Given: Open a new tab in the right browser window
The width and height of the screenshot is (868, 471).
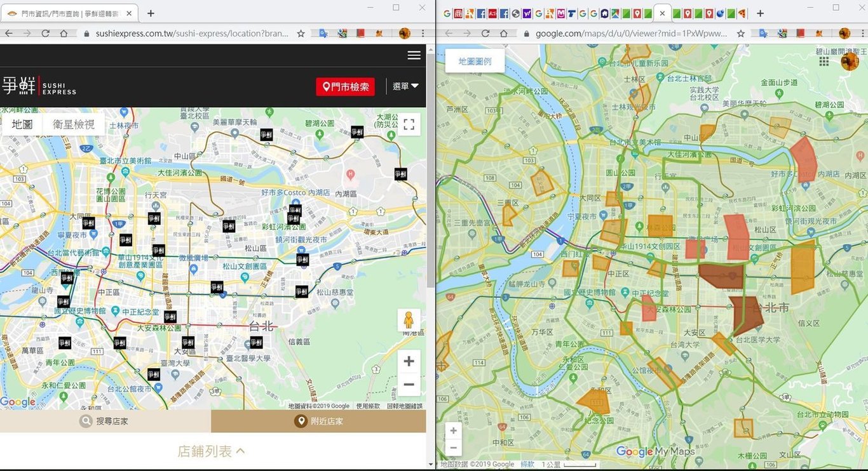Looking at the screenshot, I should (x=760, y=13).
